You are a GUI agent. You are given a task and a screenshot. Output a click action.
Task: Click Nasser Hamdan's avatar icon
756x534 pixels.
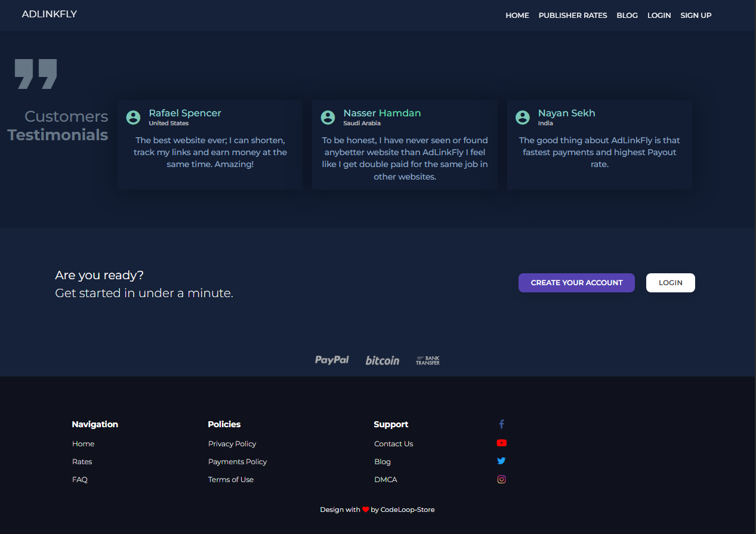click(x=328, y=118)
